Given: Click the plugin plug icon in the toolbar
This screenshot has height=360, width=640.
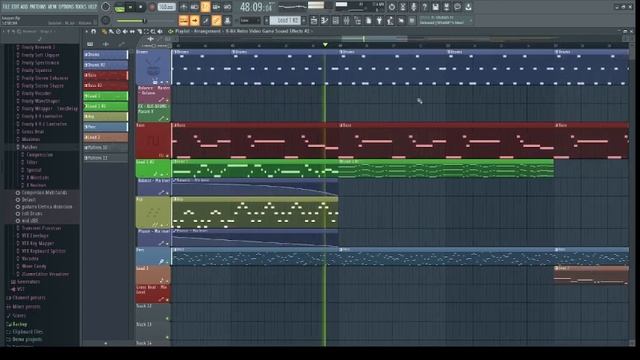Looking at the screenshot, I should coord(379,20).
